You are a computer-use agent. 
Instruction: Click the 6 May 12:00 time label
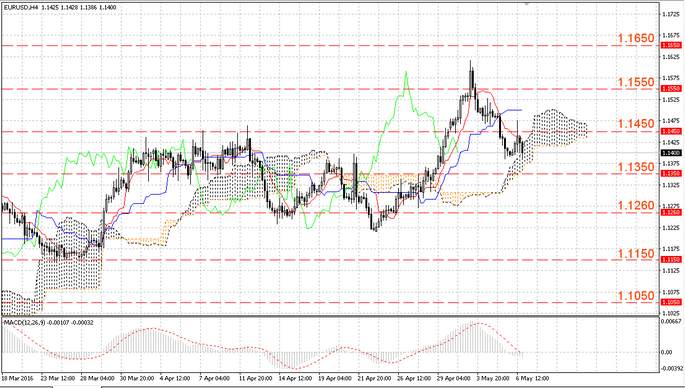click(532, 378)
